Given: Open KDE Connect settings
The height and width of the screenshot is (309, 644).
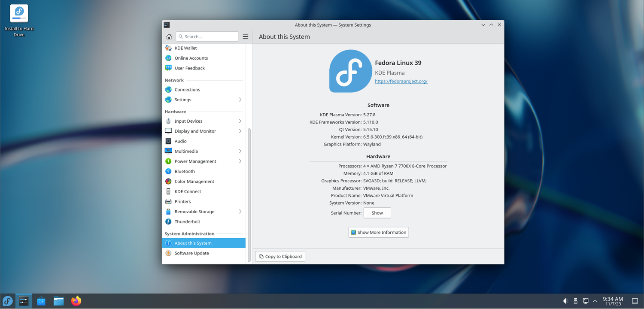Looking at the screenshot, I should click(204, 191).
